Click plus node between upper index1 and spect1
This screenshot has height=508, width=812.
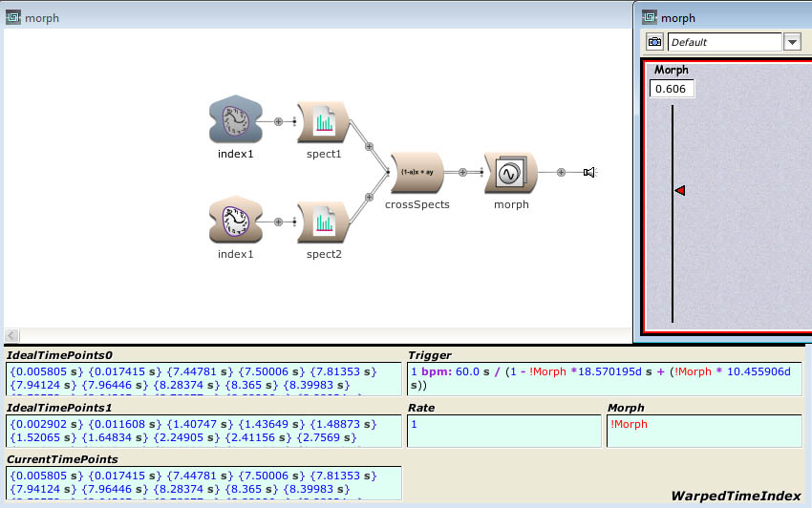(278, 121)
